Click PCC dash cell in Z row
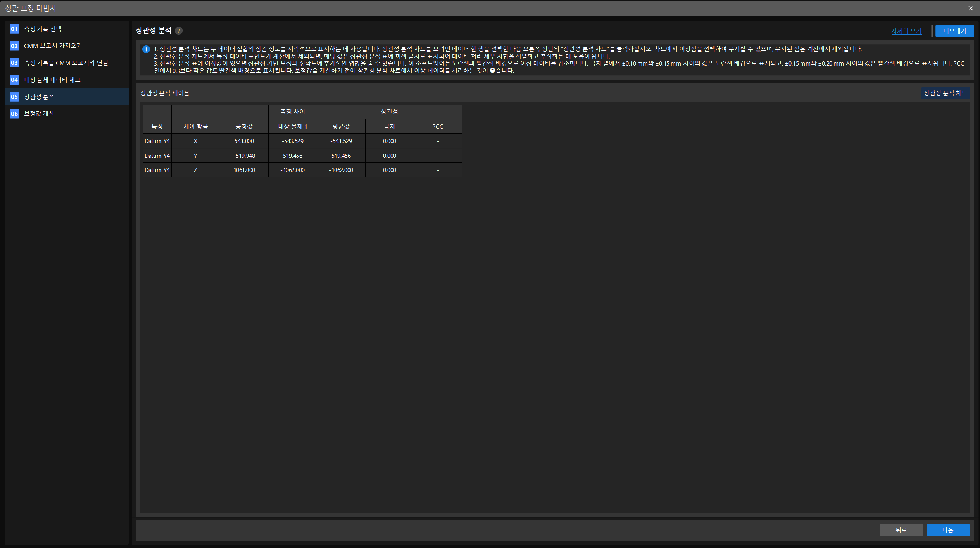The width and height of the screenshot is (980, 548). (438, 170)
